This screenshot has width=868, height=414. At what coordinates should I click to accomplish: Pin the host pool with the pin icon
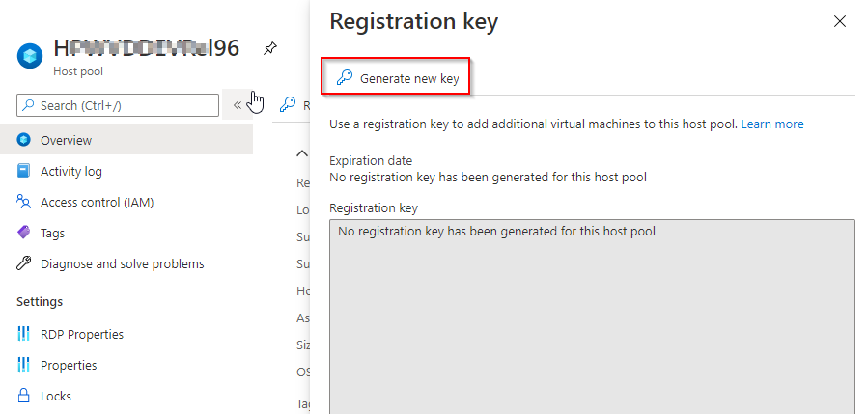269,48
